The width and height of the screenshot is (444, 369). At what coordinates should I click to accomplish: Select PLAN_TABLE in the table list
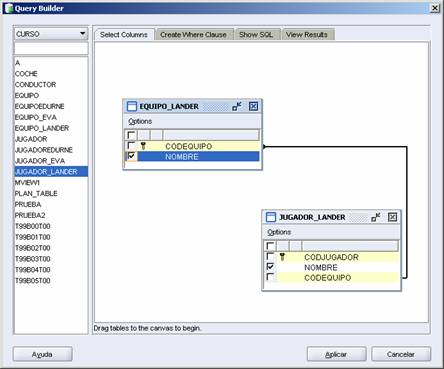coord(51,194)
